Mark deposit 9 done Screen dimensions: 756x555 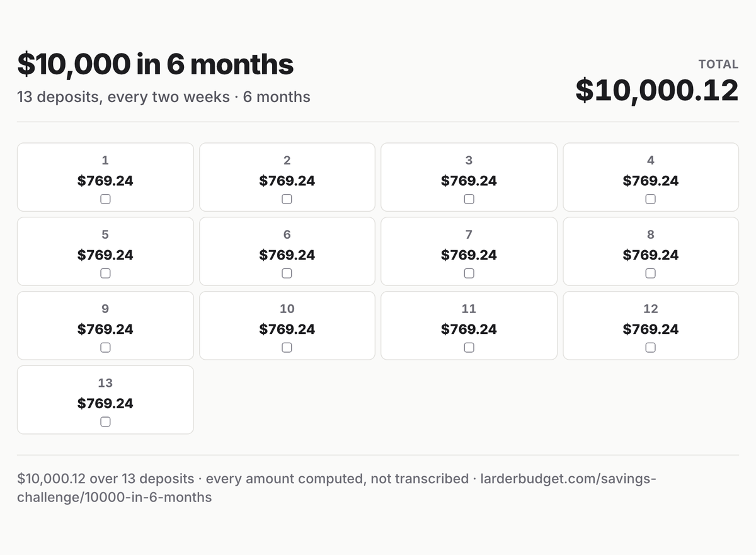(105, 348)
